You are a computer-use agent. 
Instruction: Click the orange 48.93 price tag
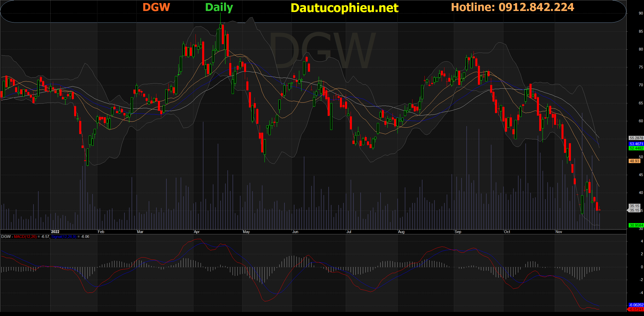coord(634,161)
